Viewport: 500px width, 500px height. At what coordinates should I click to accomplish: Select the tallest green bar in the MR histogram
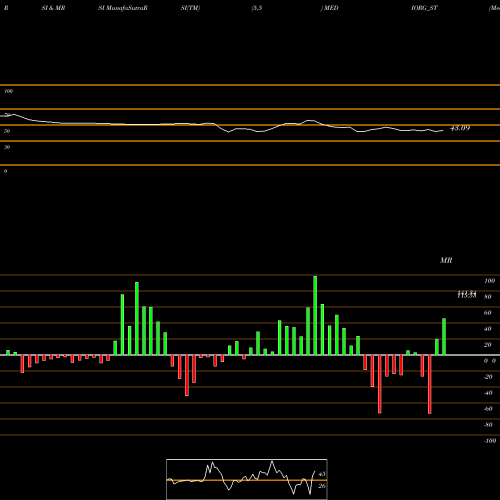(315, 315)
